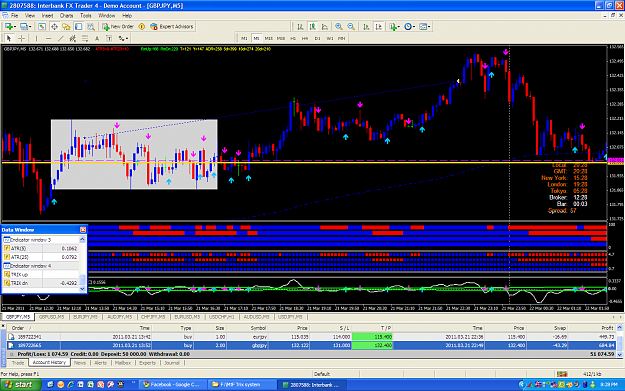Screen dimensions: 625x391
Task: Toggle chart Auto Scroll
Action: point(366,26)
